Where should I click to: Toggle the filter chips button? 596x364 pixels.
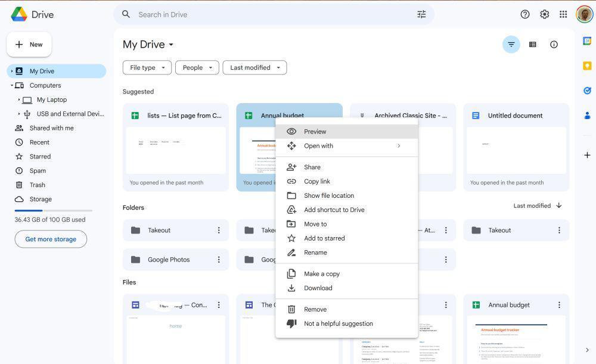coord(511,45)
